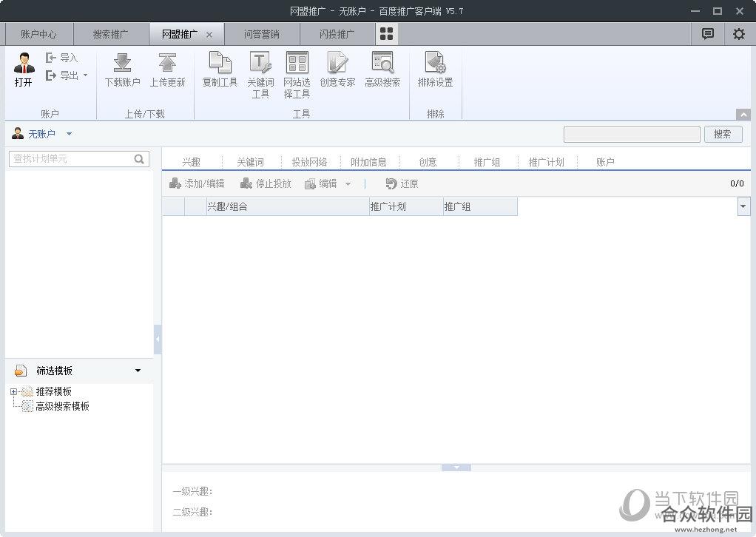
Task: Open the message feedback icon
Action: (x=707, y=34)
